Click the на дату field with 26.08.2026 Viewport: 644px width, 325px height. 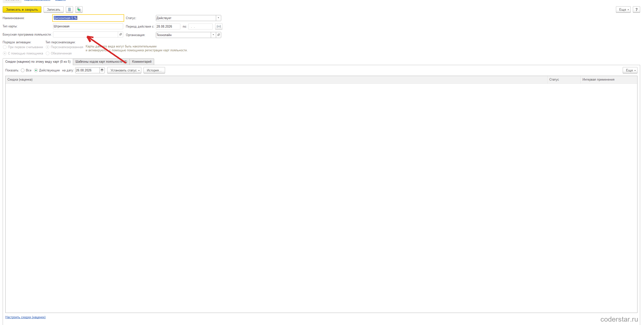point(88,70)
